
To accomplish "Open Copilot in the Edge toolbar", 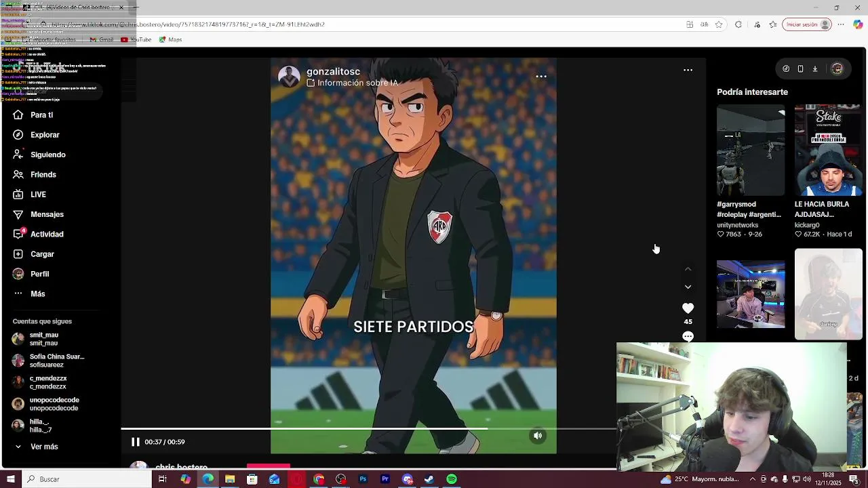I will pyautogui.click(x=858, y=24).
